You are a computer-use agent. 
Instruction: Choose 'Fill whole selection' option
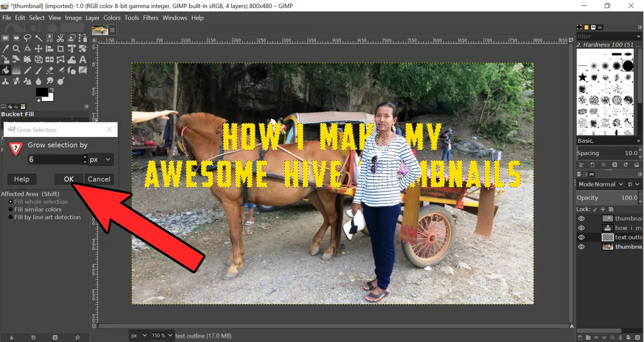(38, 201)
